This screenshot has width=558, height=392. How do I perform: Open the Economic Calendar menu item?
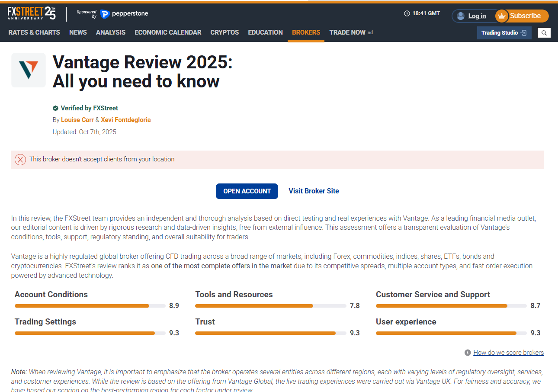168,32
